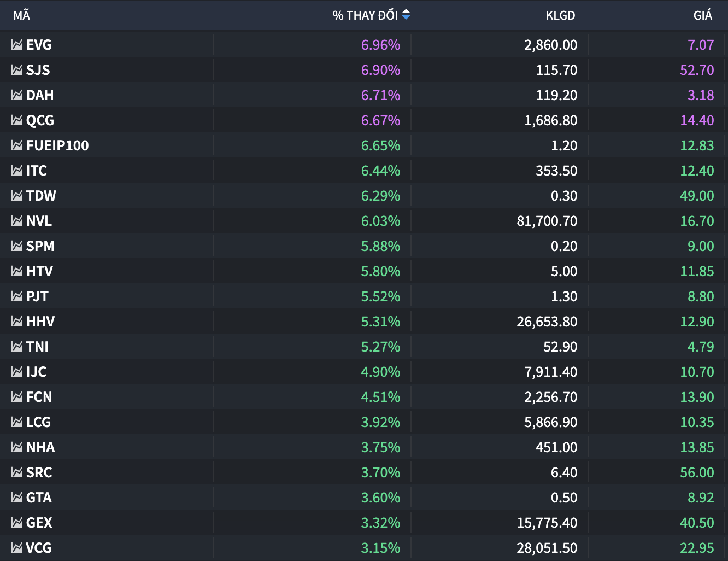Screen dimensions: 728x561
Task: Click the 81,700.70 volume for NVL
Action: tap(547, 221)
